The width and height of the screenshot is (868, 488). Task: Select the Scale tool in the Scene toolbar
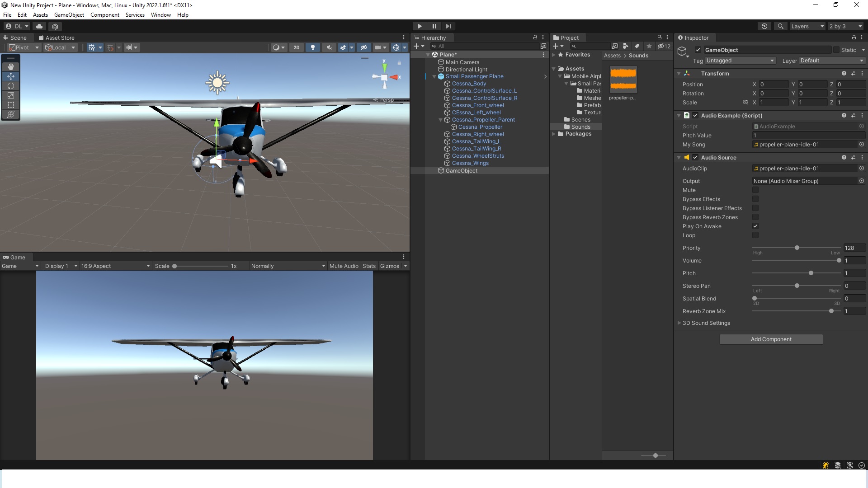(x=11, y=95)
